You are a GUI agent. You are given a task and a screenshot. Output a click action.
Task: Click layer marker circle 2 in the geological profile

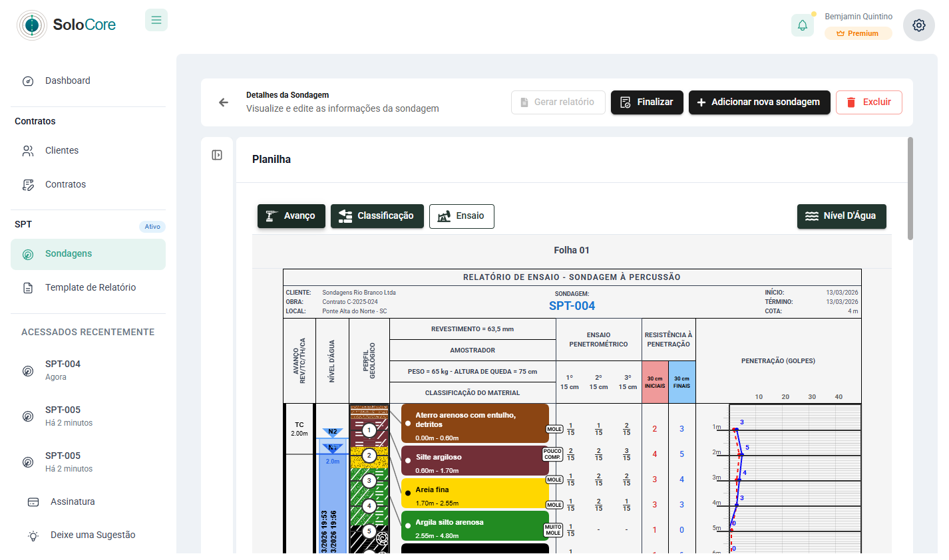369,456
